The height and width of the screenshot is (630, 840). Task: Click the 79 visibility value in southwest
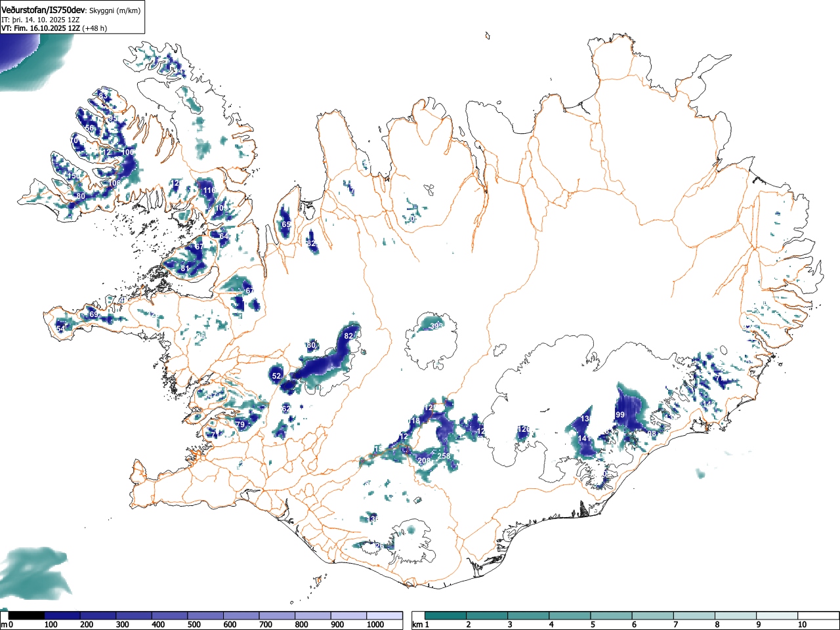240,425
